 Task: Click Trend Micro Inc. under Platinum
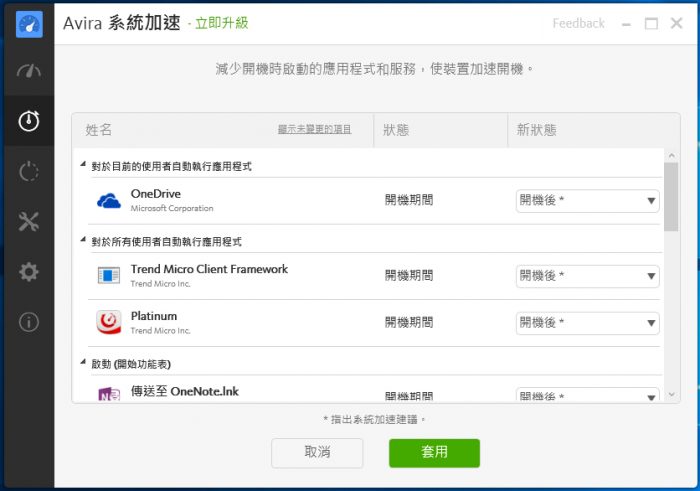tap(160, 331)
